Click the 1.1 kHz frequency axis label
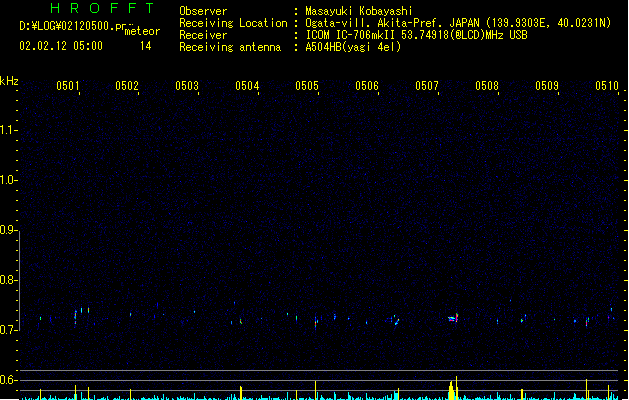 [8, 130]
